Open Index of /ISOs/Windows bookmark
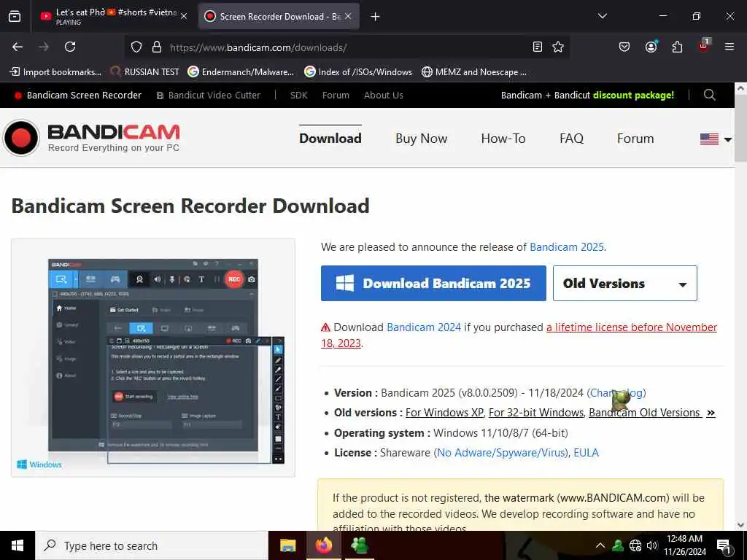The height and width of the screenshot is (560, 747). tap(358, 72)
